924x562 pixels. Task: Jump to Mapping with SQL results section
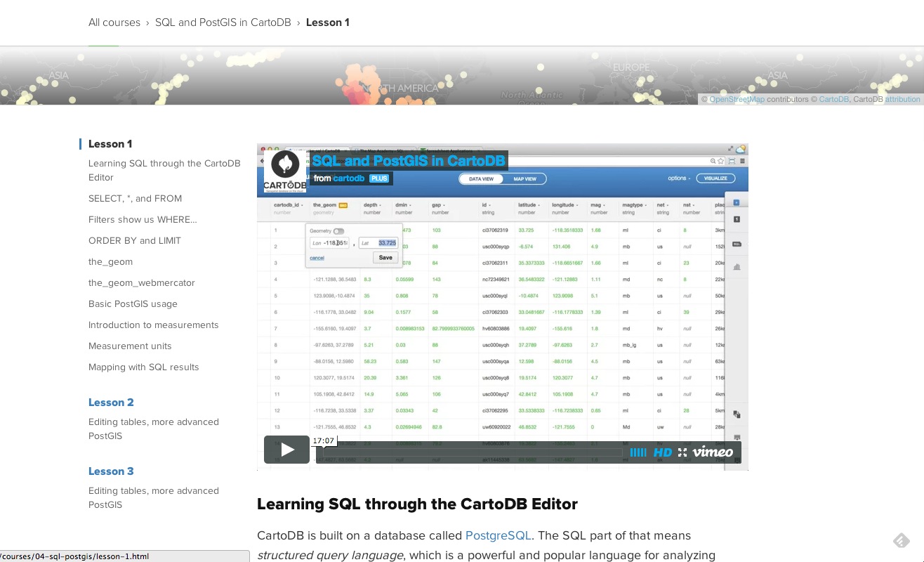point(144,367)
